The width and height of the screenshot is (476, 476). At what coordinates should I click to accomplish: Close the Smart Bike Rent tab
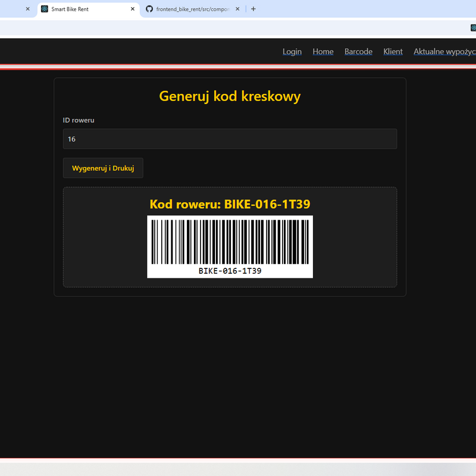(133, 9)
